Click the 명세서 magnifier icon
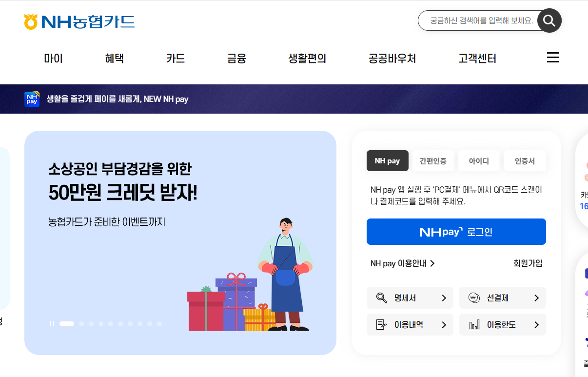This screenshot has width=588, height=377. (x=382, y=298)
